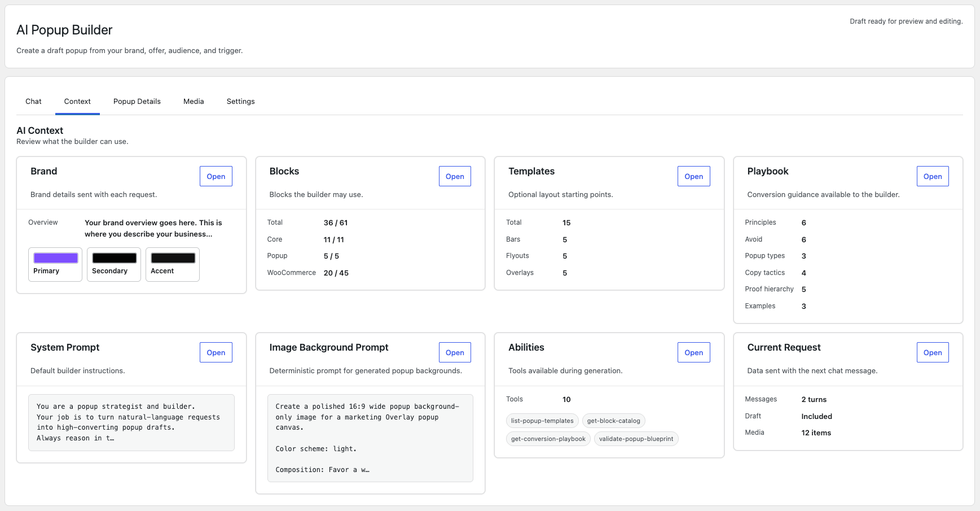Open the Image Background Prompt card
This screenshot has height=511, width=980.
click(455, 352)
